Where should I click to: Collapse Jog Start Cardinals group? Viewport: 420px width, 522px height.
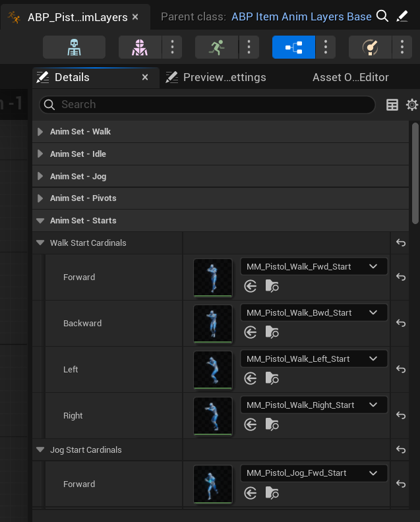pos(40,449)
